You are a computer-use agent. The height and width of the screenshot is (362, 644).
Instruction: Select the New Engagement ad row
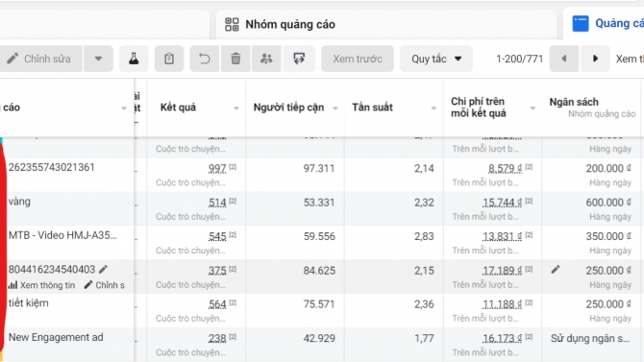coord(56,337)
